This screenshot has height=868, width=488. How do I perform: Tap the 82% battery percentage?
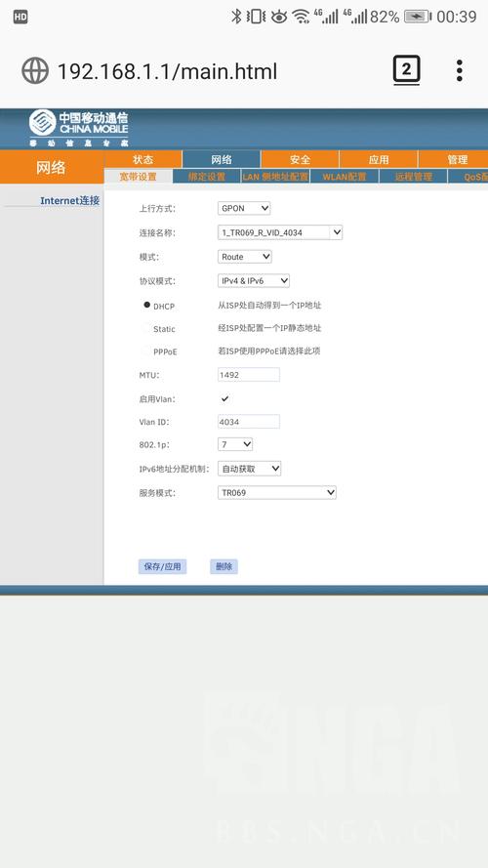pos(385,17)
